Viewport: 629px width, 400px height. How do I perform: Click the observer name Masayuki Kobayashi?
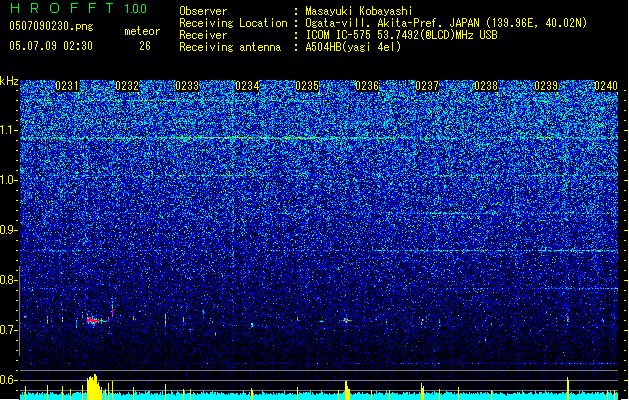tap(359, 11)
